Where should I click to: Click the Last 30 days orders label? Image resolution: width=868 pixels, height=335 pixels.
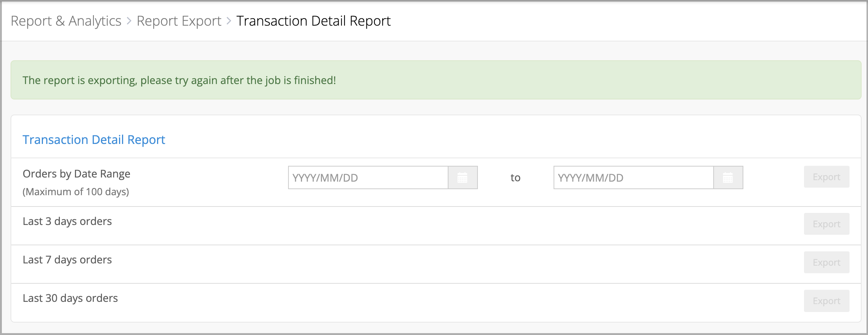click(70, 298)
